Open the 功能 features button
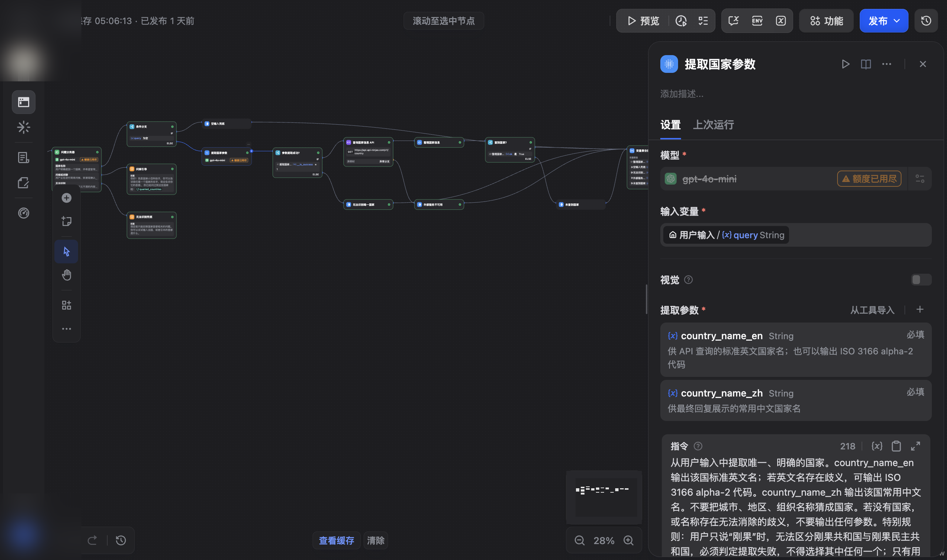Screen dimensions: 947x560 [826, 21]
